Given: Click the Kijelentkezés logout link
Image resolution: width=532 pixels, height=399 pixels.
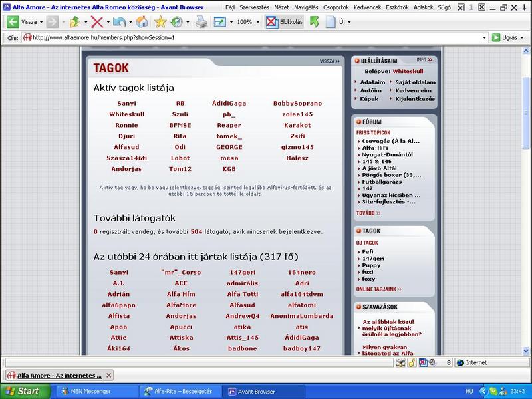Looking at the screenshot, I should (416, 99).
